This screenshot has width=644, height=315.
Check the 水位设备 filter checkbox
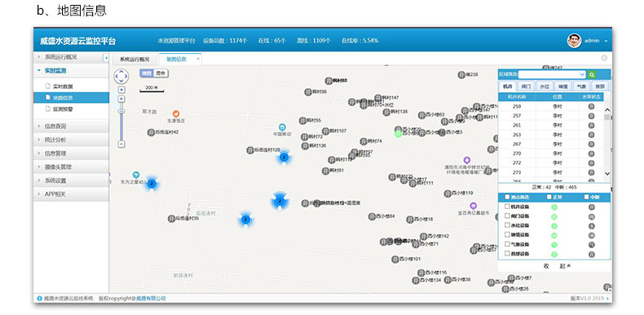[507, 225]
